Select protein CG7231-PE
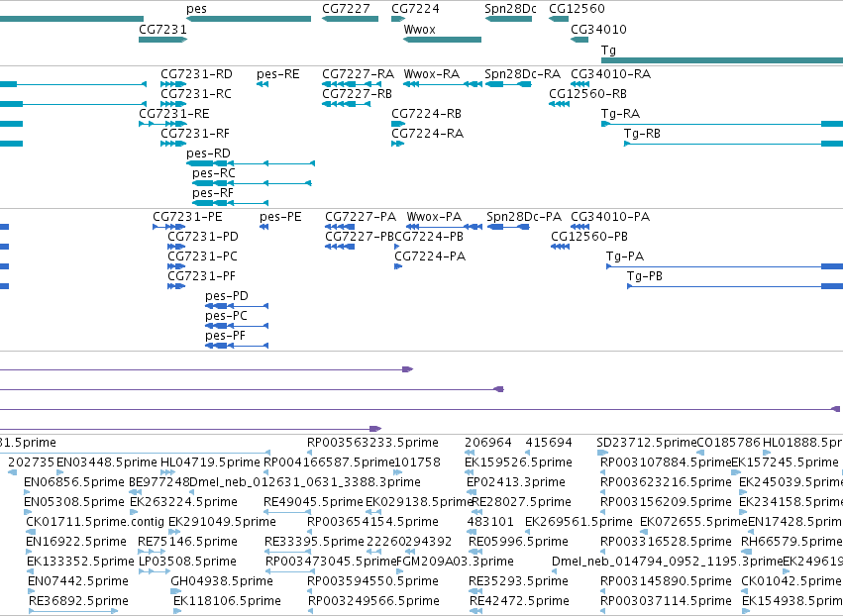843x616 pixels. coord(187,217)
